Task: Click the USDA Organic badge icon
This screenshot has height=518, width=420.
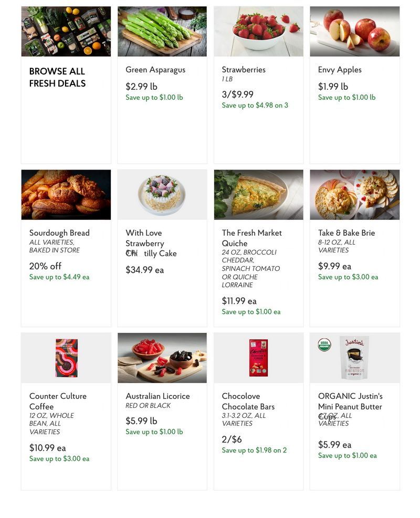Action: tap(324, 345)
